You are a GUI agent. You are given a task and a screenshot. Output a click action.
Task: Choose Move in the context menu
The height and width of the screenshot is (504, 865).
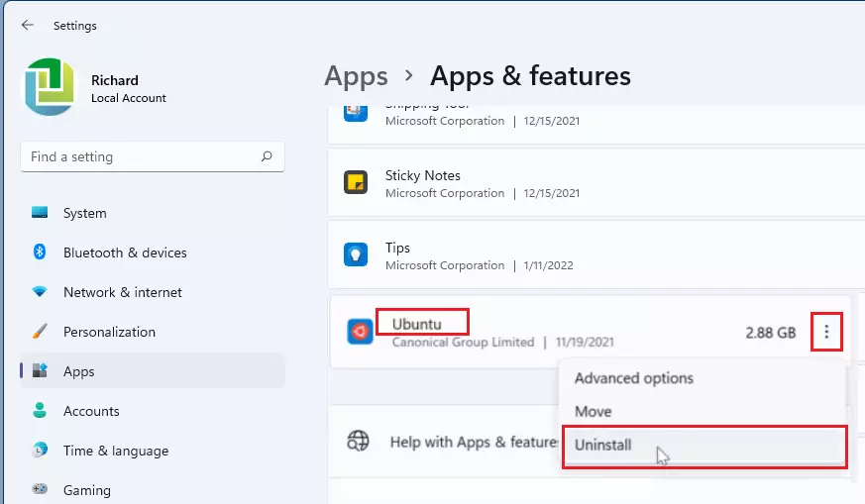click(x=594, y=411)
